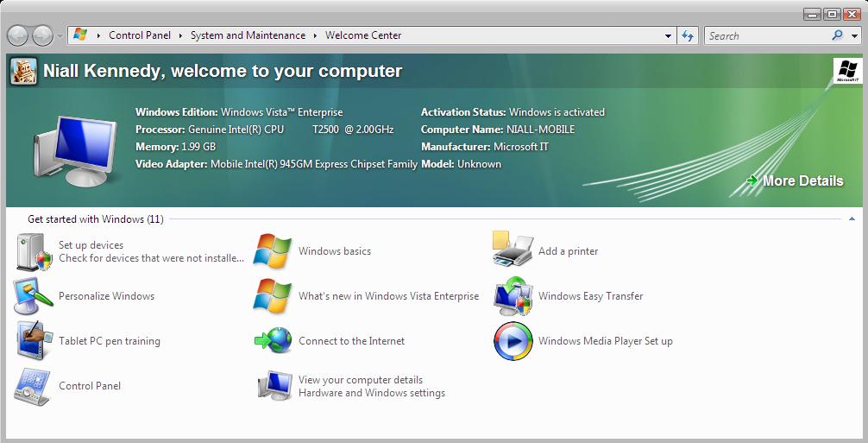This screenshot has width=868, height=443.
Task: Open the search options dropdown arrow
Action: point(855,36)
